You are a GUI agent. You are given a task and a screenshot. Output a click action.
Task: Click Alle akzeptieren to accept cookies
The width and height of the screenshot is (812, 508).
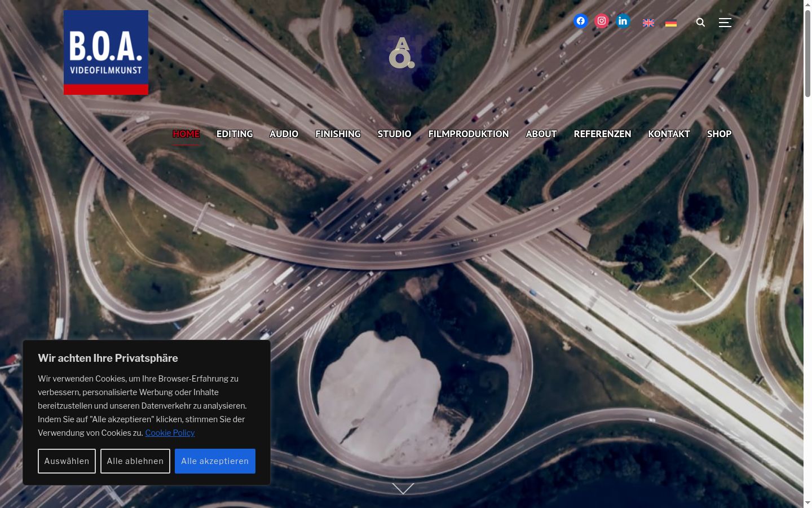tap(215, 461)
